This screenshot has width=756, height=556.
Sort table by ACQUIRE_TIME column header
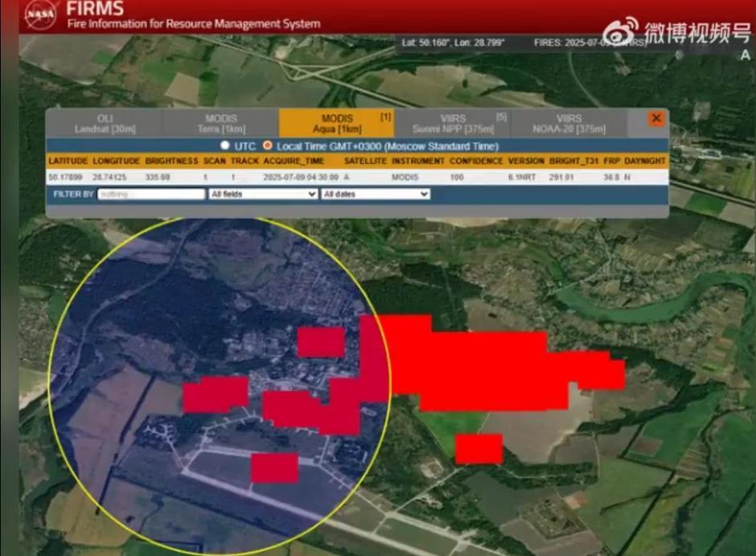[x=294, y=161]
